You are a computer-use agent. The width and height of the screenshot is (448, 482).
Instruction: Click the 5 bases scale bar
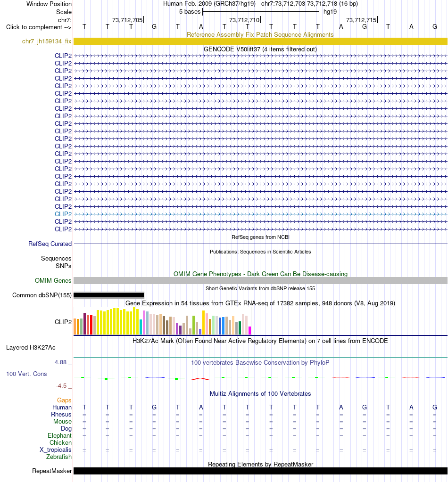click(x=261, y=12)
